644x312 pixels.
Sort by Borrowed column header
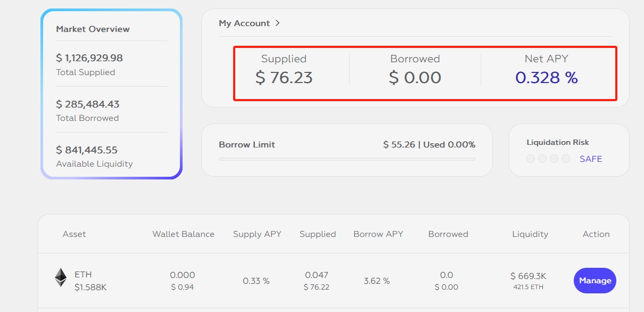[448, 234]
